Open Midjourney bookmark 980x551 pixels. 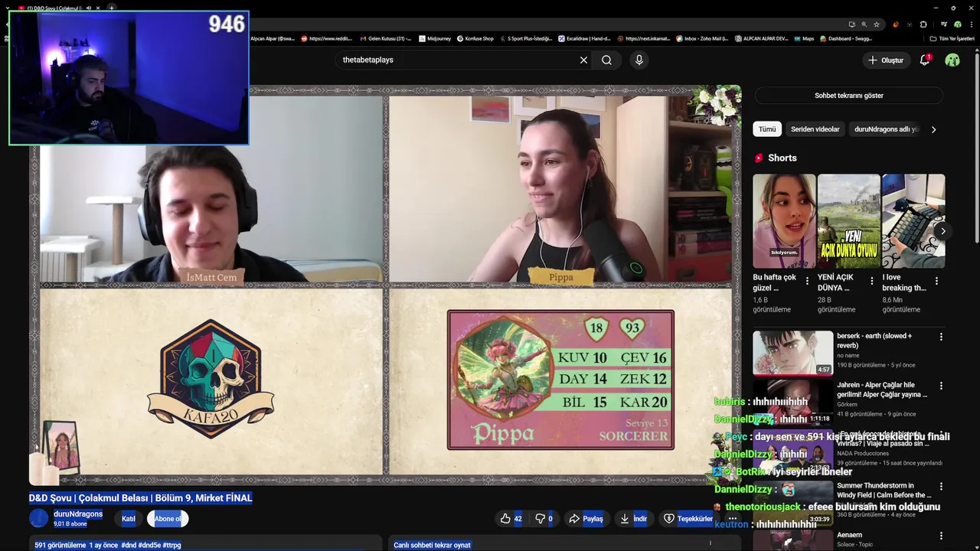[x=435, y=38]
